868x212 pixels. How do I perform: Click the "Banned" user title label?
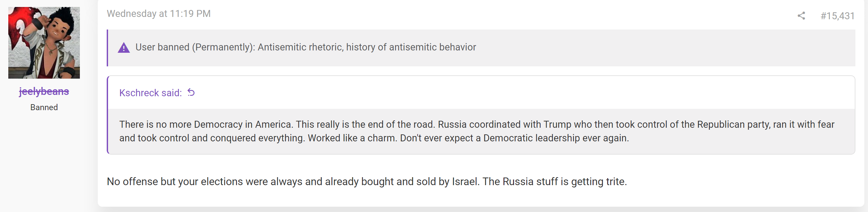pyautogui.click(x=44, y=107)
